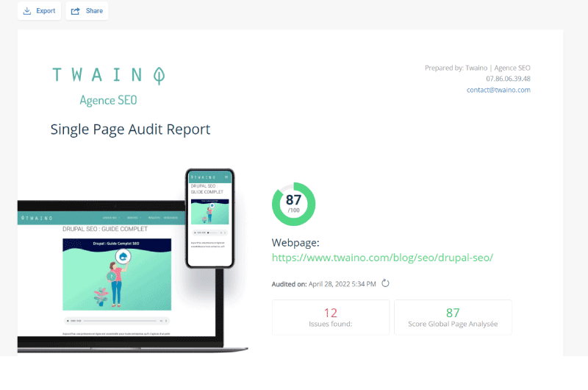
Task: Click the Export button
Action: [x=40, y=11]
